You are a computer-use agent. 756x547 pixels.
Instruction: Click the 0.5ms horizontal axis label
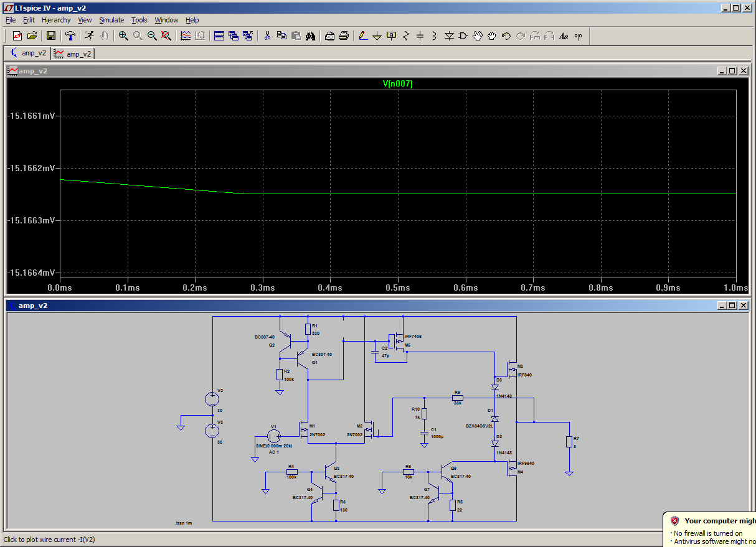(x=397, y=288)
